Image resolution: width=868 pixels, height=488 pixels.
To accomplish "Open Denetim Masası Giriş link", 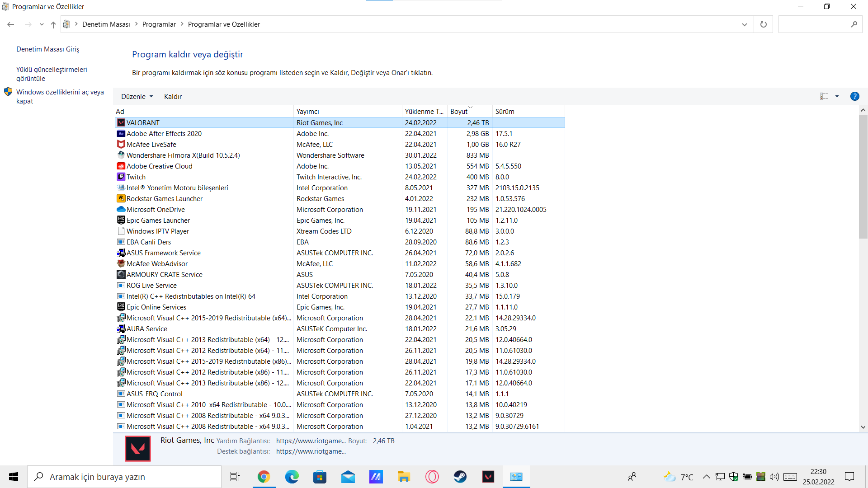I will coord(47,49).
